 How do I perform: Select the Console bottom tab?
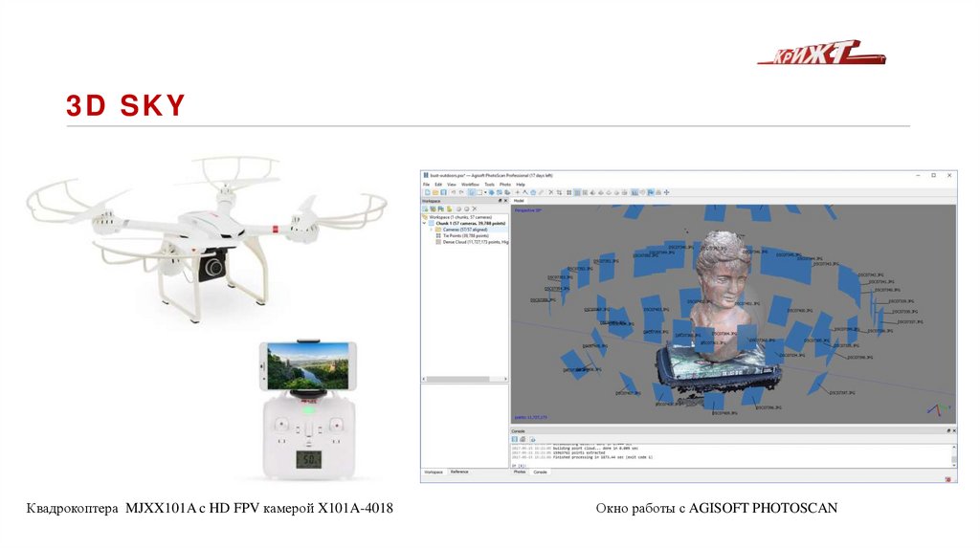[x=540, y=472]
